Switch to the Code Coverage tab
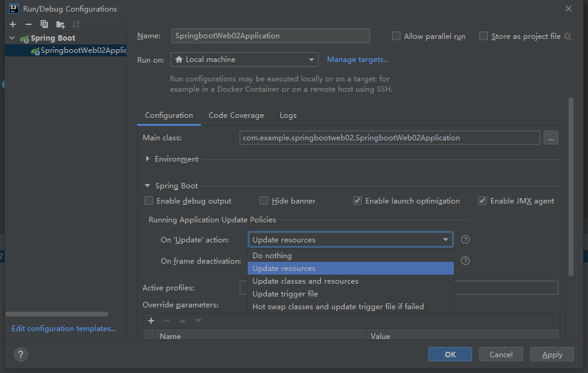The height and width of the screenshot is (373, 588). [236, 115]
